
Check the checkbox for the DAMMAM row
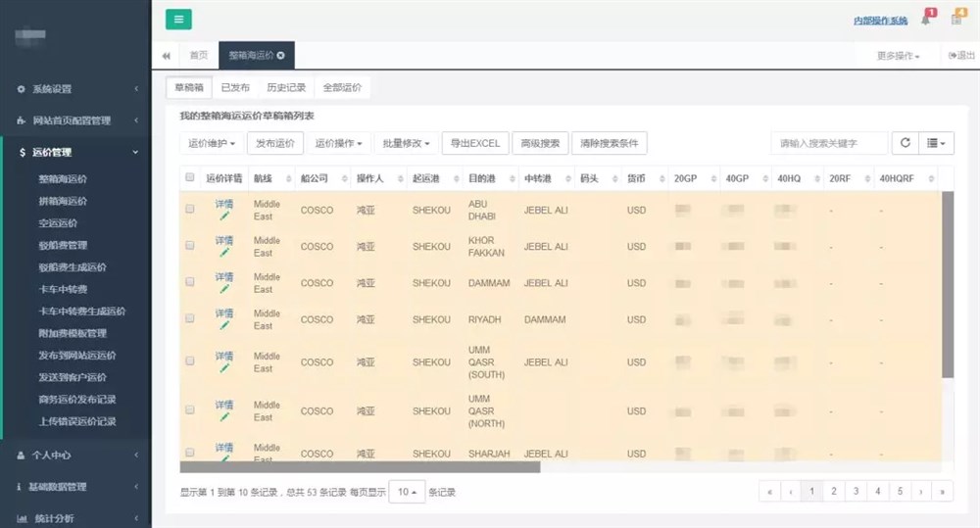[x=190, y=283]
